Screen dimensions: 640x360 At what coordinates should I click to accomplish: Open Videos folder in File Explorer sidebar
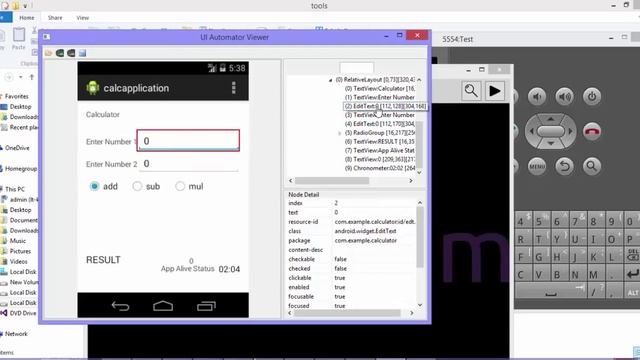click(x=18, y=262)
